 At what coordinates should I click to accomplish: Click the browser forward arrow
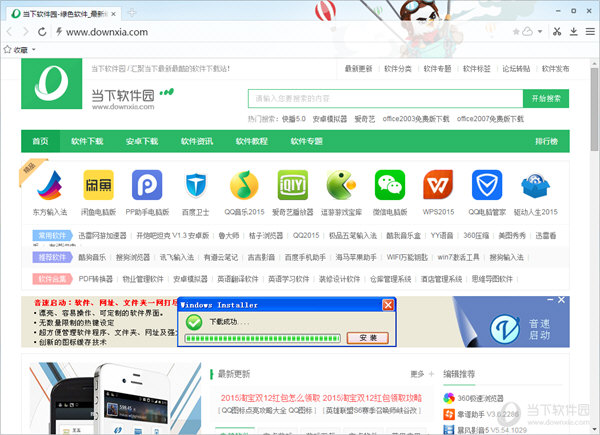tap(26, 32)
